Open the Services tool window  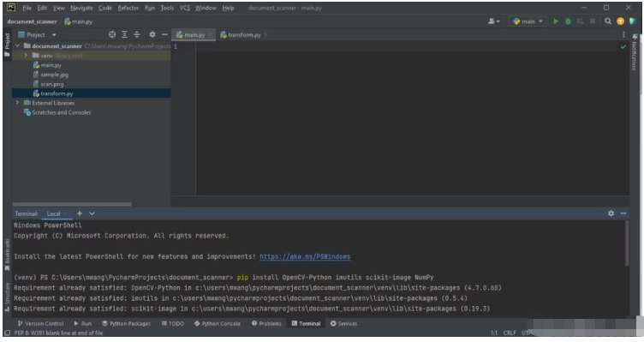click(343, 323)
